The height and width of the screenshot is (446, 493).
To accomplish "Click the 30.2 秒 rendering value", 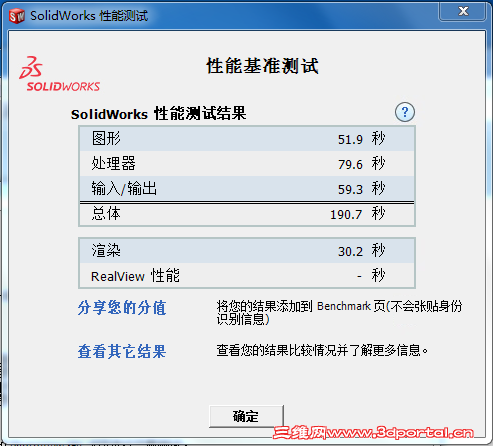I will click(362, 251).
